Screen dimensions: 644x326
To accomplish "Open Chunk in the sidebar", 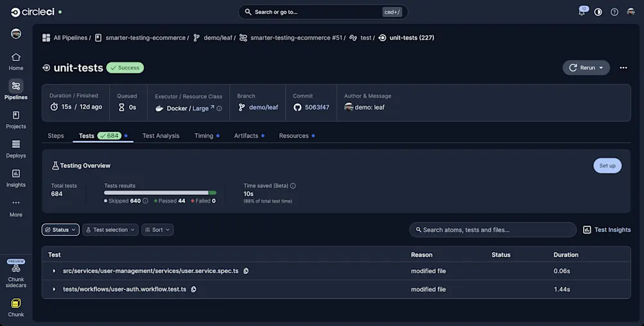I will point(16,307).
